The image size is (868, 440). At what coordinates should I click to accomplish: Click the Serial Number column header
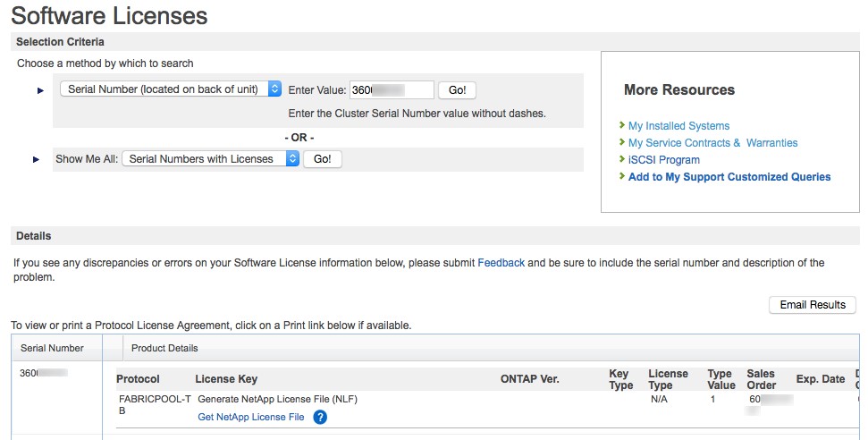click(52, 348)
